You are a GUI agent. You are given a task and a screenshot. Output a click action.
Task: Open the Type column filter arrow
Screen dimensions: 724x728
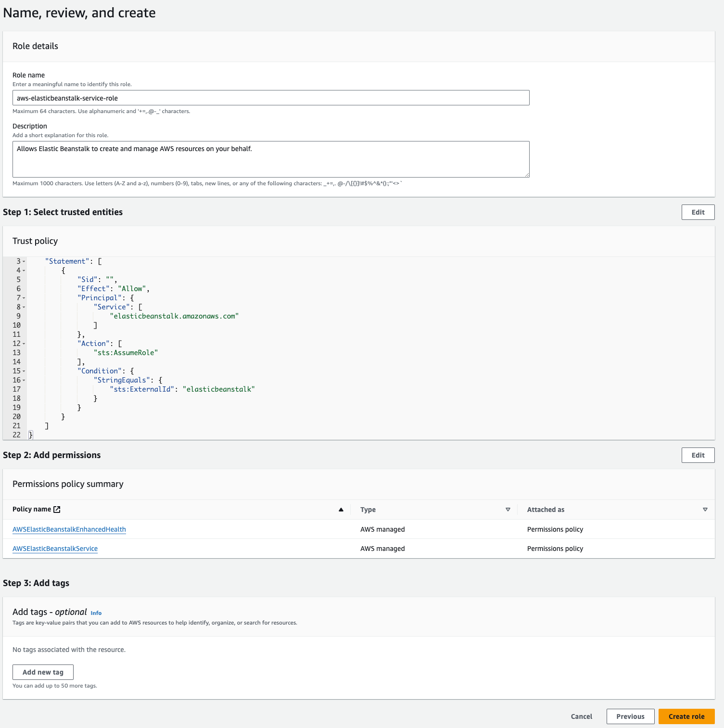pyautogui.click(x=508, y=510)
